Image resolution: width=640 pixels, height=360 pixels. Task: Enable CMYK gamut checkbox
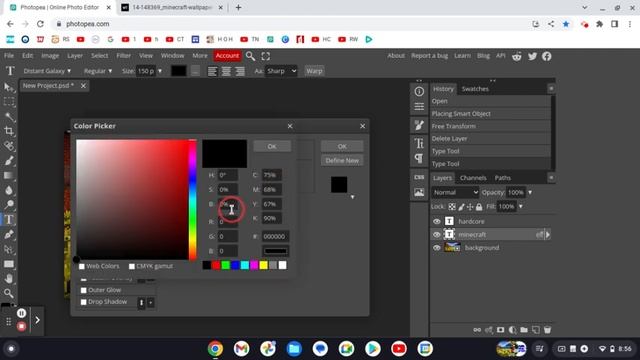coord(132,267)
